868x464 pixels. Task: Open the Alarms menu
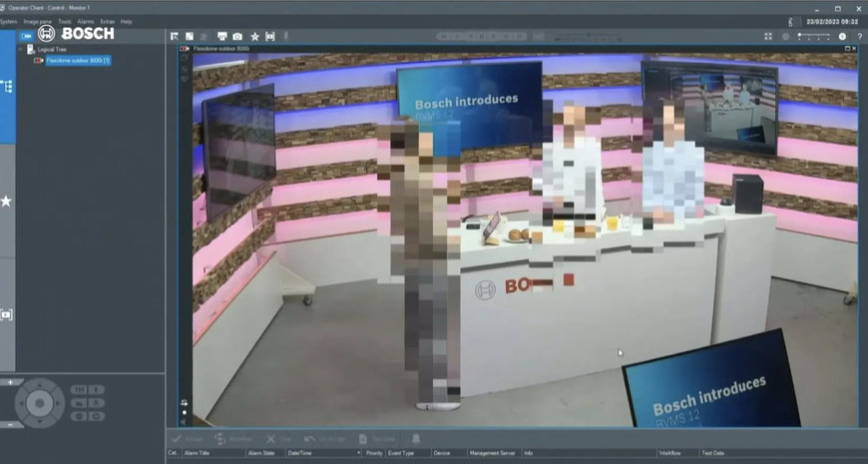86,22
